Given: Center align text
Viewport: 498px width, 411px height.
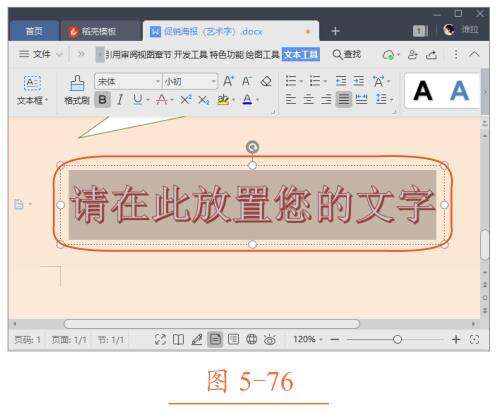Looking at the screenshot, I should (x=309, y=99).
